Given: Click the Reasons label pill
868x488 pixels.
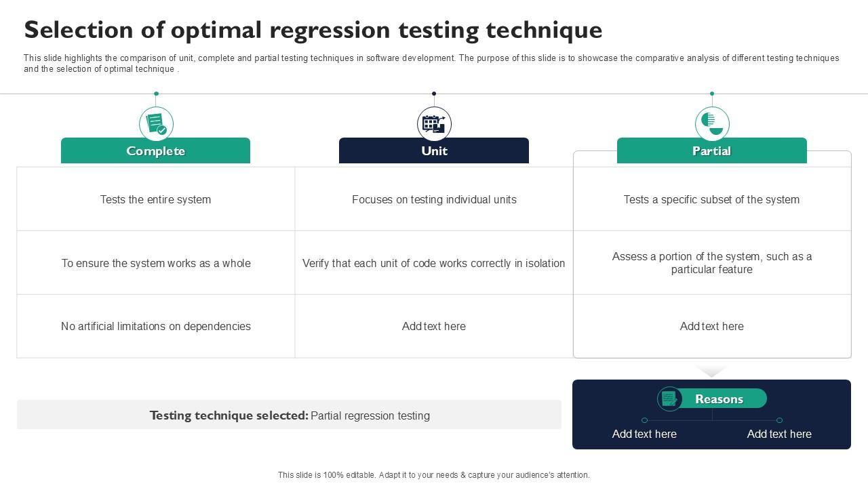Looking at the screenshot, I should 719,399.
